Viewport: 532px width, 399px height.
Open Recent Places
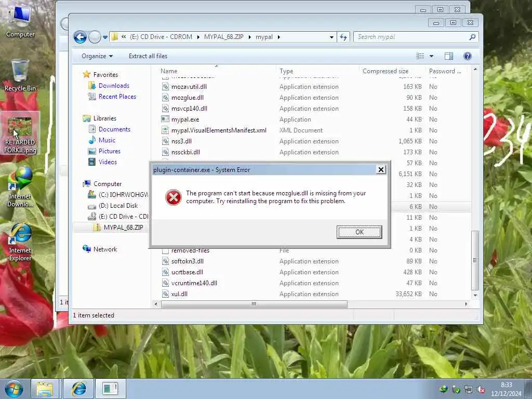[x=117, y=96]
